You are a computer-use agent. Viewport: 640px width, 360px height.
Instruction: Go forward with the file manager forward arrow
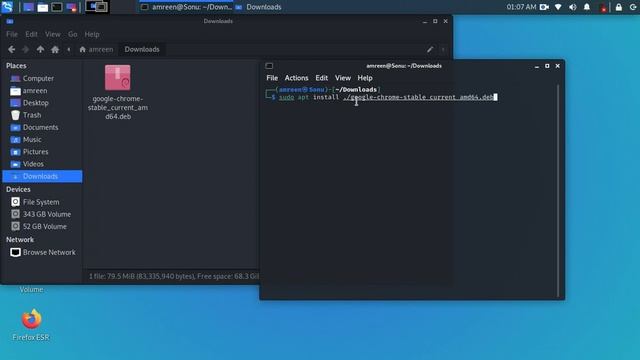click(26, 49)
